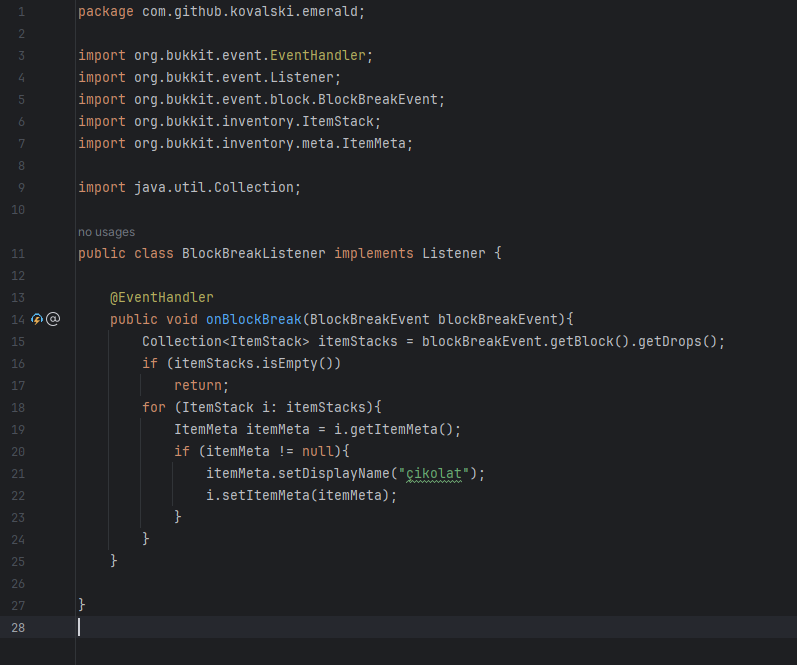Click ItemStack in the line 6 import
The width and height of the screenshot is (797, 665).
338,122
